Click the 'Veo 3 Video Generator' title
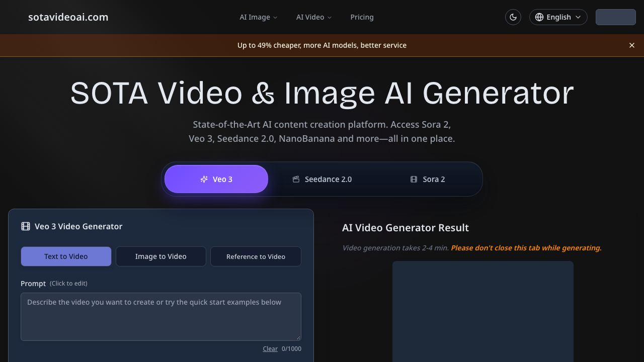644x362 pixels. coord(78,226)
